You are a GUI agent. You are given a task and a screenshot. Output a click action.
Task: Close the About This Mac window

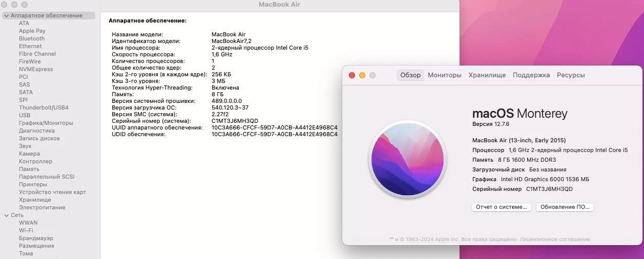coord(352,75)
